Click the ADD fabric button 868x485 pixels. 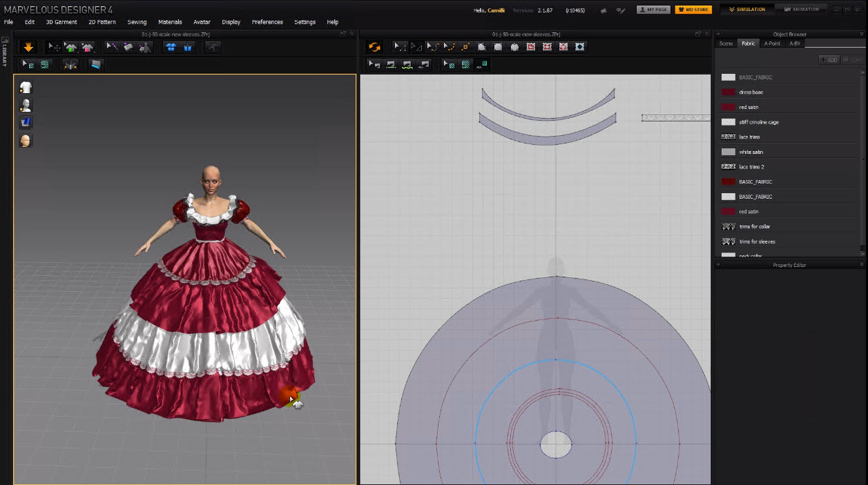point(829,60)
